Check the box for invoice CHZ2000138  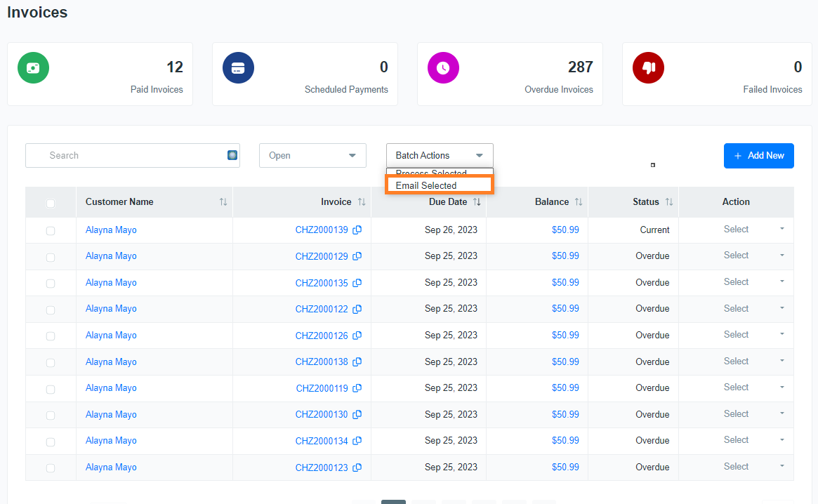tap(51, 363)
